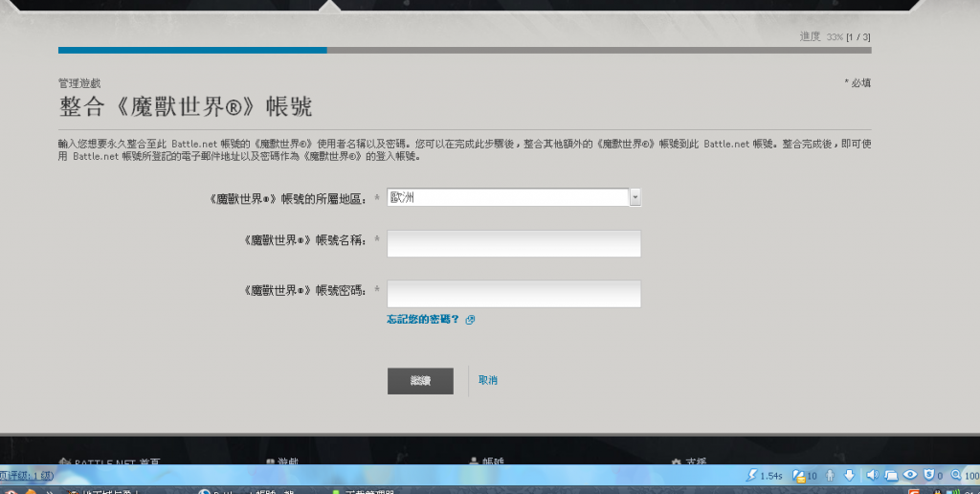Follow the 忘記您的密碼? link
Viewport: 980px width, 494px height.
click(423, 320)
